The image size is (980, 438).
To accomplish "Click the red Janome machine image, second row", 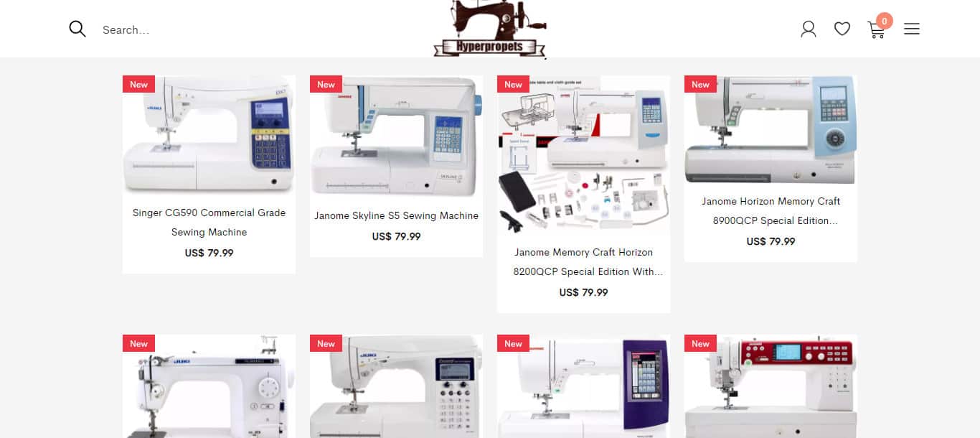I will tap(771, 386).
